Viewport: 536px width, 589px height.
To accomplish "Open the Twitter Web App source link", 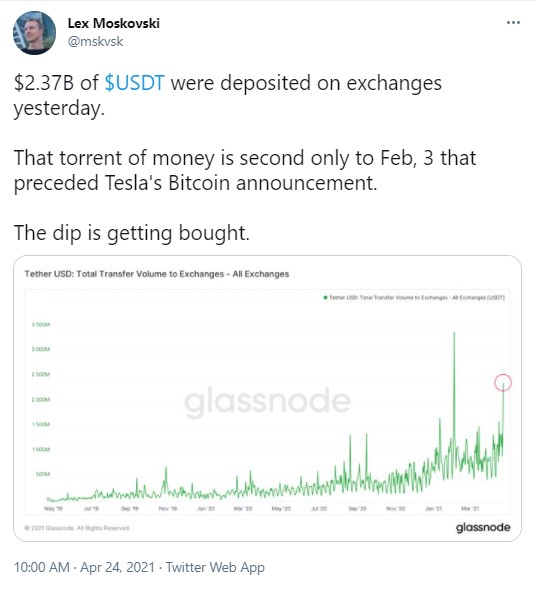I will [x=215, y=567].
